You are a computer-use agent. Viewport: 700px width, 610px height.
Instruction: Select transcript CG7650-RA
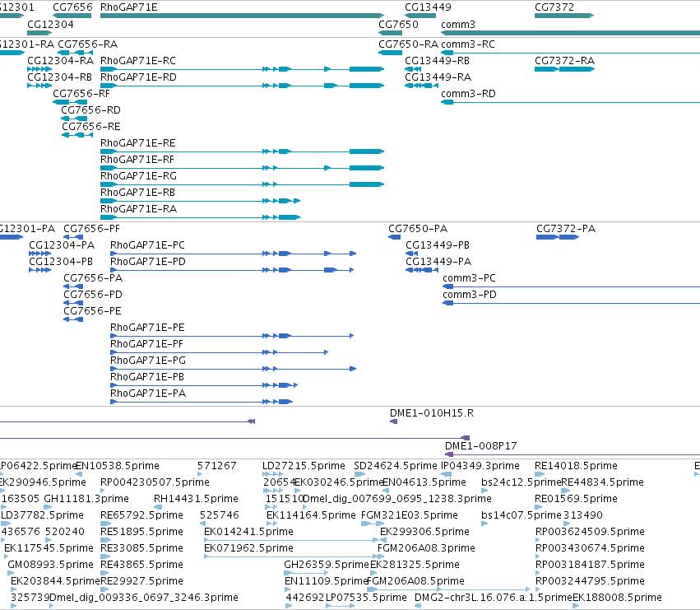pos(390,53)
